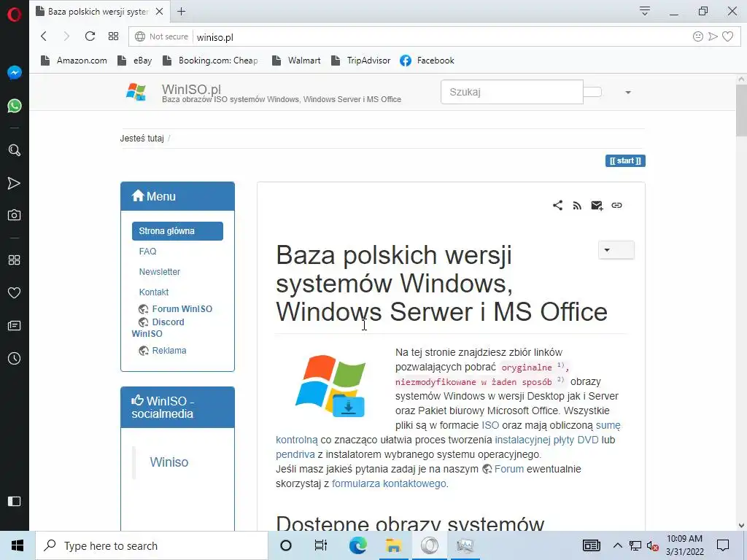Expand the page tools dropdown beside heading

tap(616, 250)
